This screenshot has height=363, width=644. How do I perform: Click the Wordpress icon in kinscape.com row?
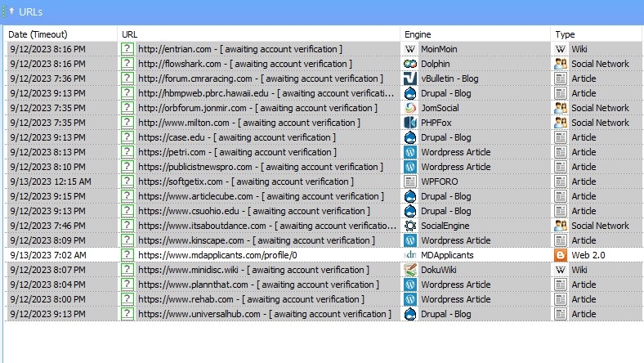tap(410, 240)
